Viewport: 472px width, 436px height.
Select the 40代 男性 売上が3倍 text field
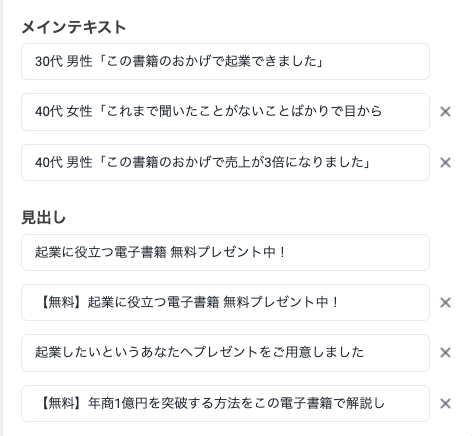point(225,163)
